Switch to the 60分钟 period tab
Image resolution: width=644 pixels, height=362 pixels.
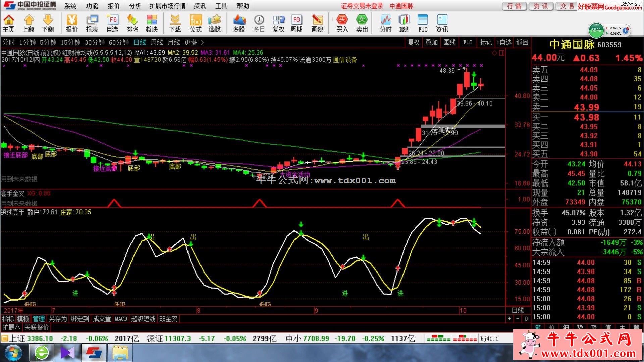click(119, 42)
